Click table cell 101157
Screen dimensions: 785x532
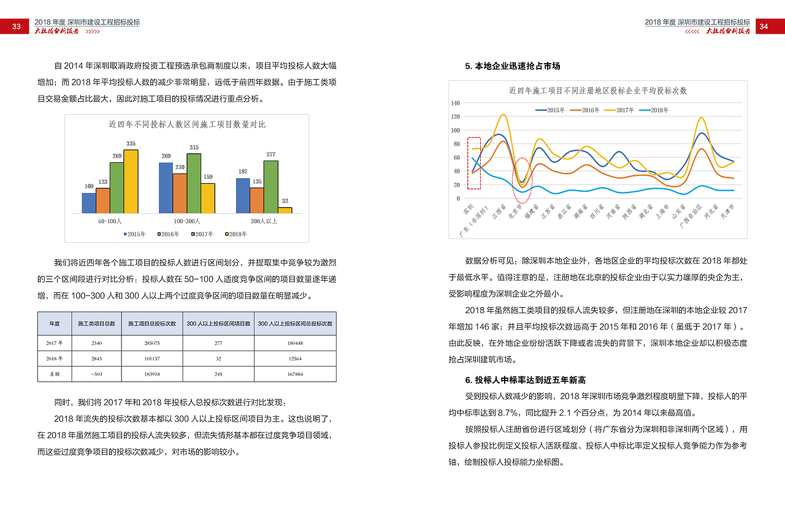(x=152, y=359)
